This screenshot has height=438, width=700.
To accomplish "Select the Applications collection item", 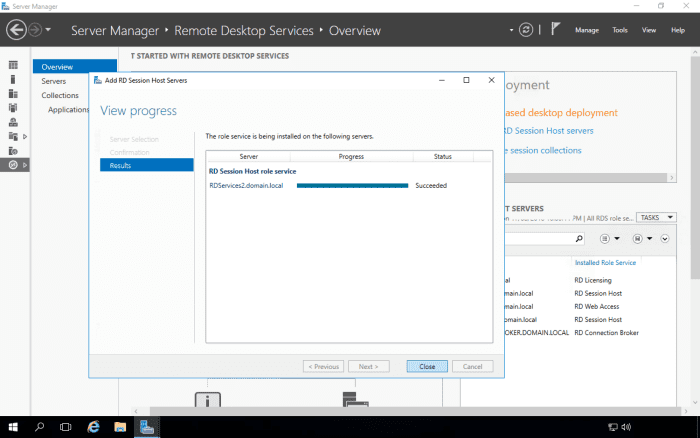I will pos(68,109).
